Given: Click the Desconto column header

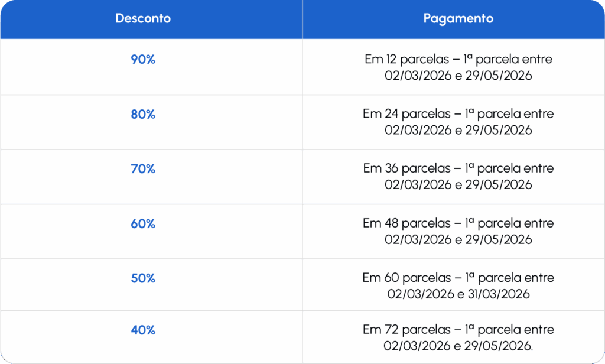Looking at the screenshot, I should 143,18.
